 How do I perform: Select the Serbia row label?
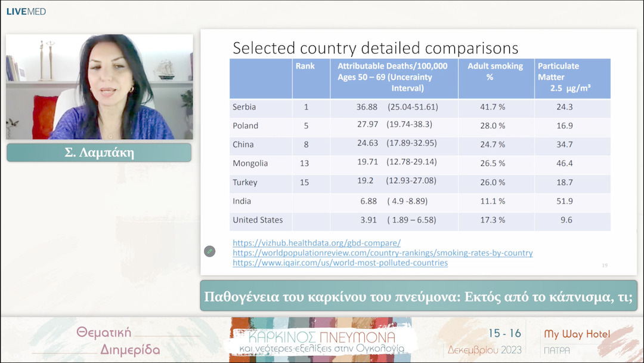point(244,107)
